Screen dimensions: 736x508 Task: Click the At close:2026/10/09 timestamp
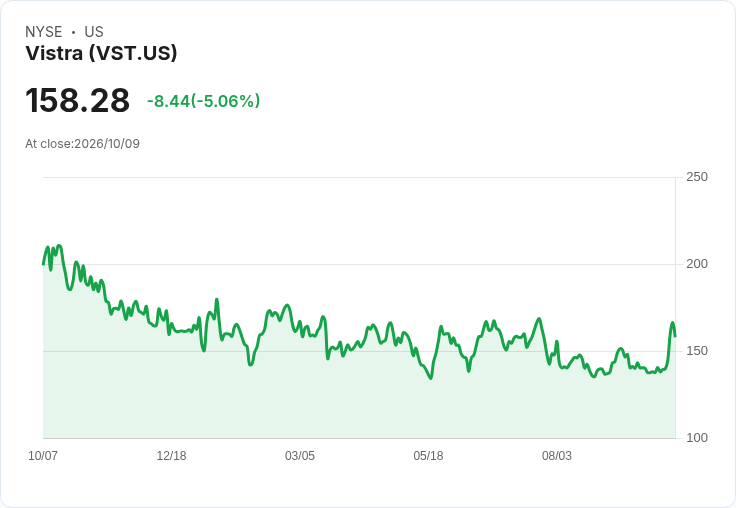point(83,144)
